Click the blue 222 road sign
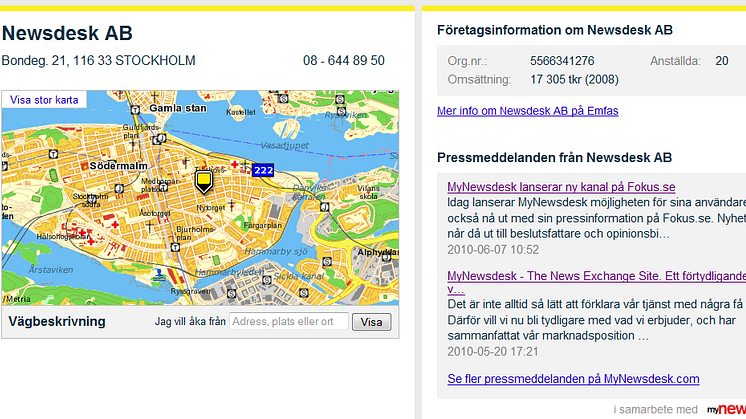Screen dimensions: 746x419 point(263,170)
